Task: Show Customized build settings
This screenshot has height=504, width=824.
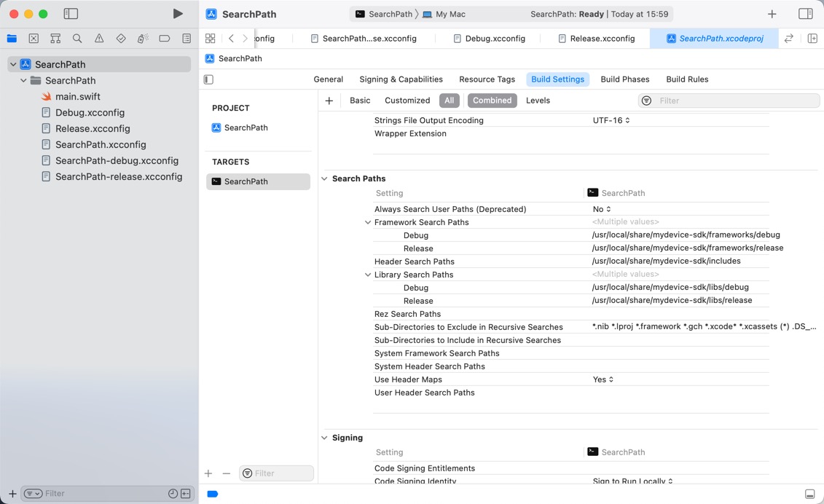Action: (407, 101)
